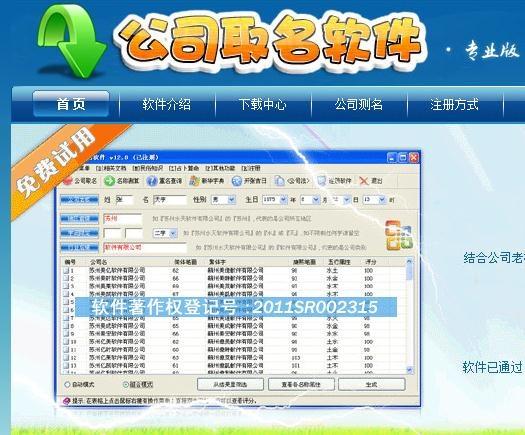Open the 下载中心 navigation tab
Viewport: 525px width, 435px height.
[x=263, y=104]
